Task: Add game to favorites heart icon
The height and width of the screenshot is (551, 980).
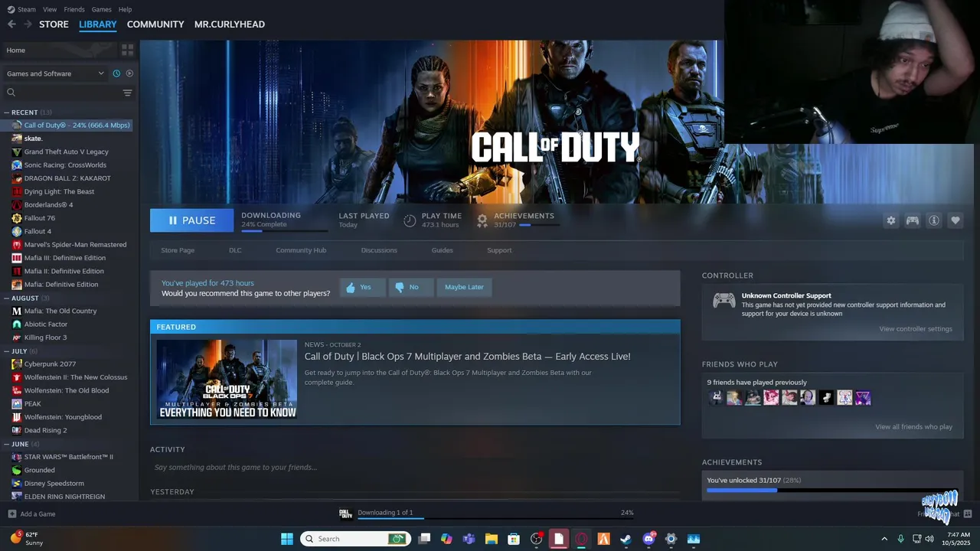Action: tap(955, 220)
